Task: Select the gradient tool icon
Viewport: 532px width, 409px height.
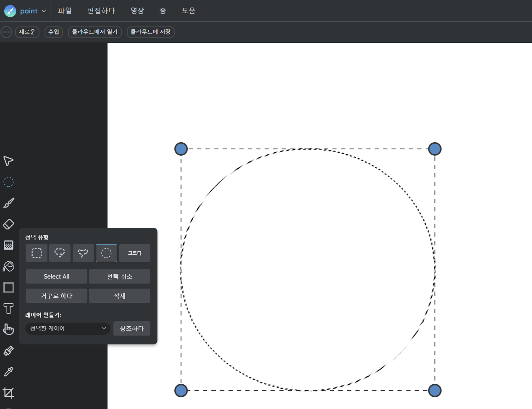Action: tap(8, 245)
